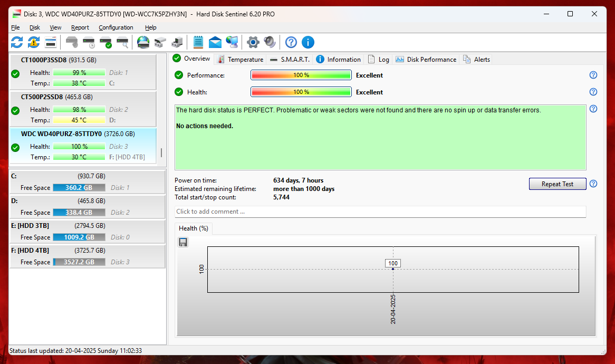Open the Configuration menu
Screen dimensions: 615x364
point(116,27)
